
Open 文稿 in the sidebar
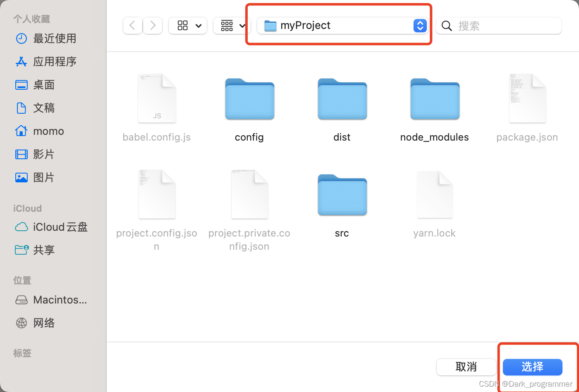[35, 108]
